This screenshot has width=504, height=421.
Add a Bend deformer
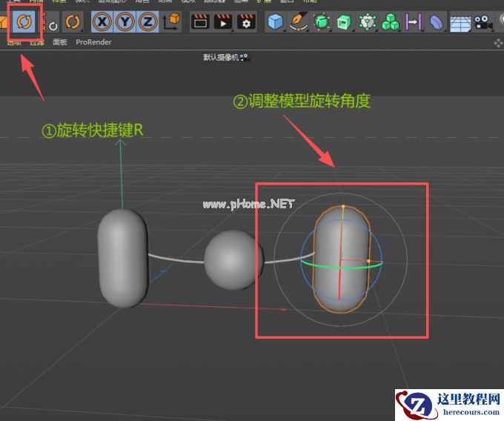click(x=436, y=22)
